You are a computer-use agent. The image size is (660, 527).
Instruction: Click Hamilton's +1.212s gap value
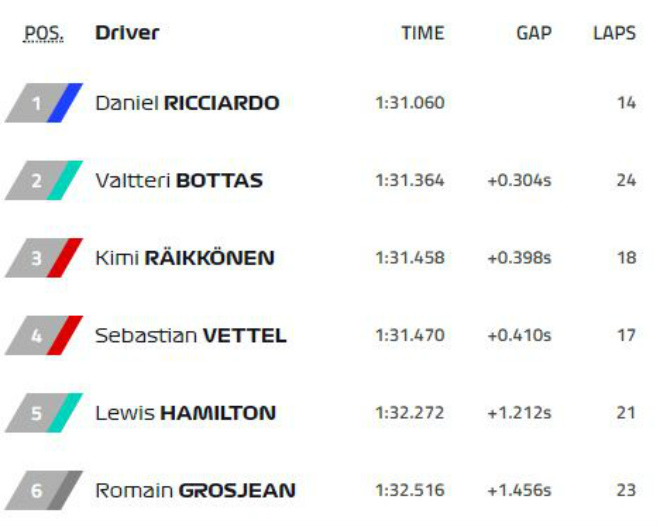(x=519, y=412)
